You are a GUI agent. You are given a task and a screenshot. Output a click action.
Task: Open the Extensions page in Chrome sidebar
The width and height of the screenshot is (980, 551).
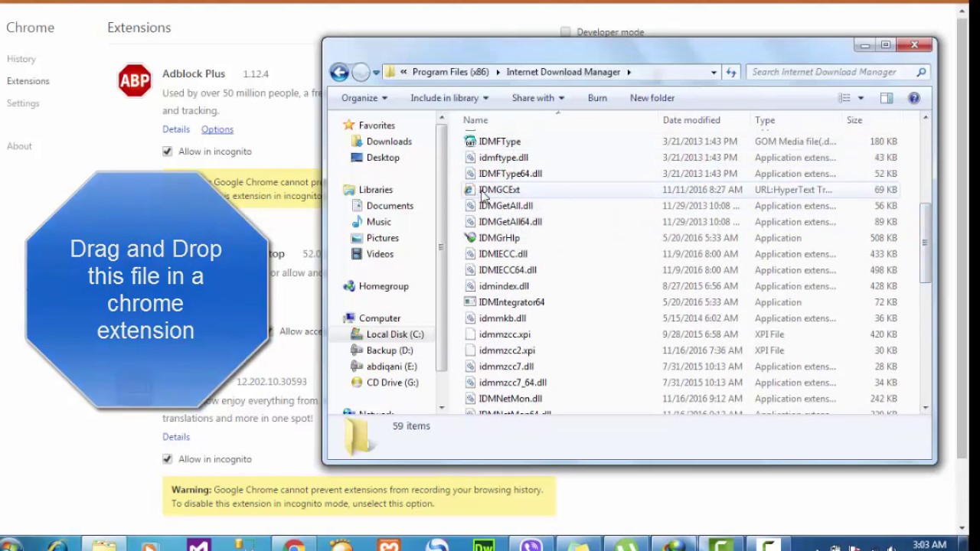28,81
